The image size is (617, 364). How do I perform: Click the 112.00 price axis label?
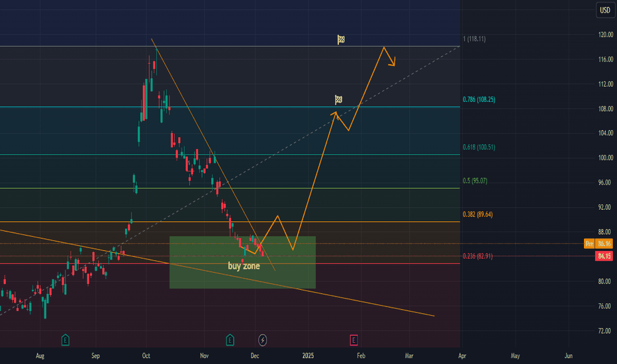(x=606, y=84)
